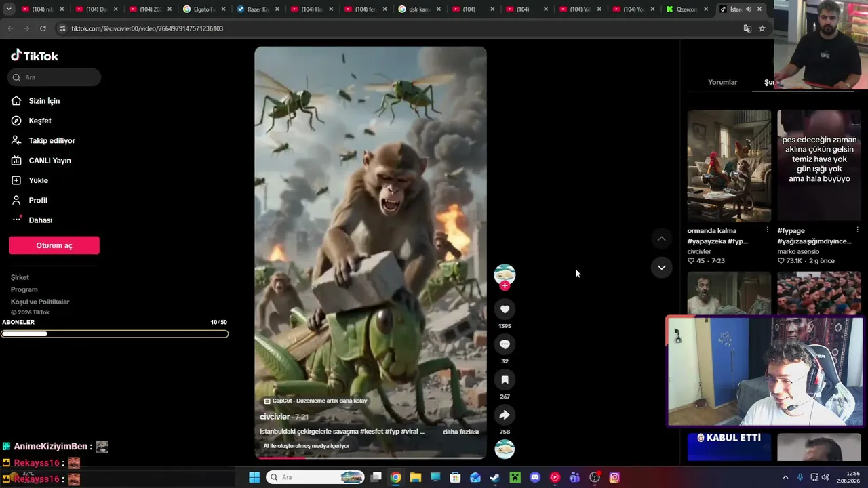The width and height of the screenshot is (868, 488).
Task: Expand 'Koşul ve Politikalar' footer section
Action: pos(40,302)
